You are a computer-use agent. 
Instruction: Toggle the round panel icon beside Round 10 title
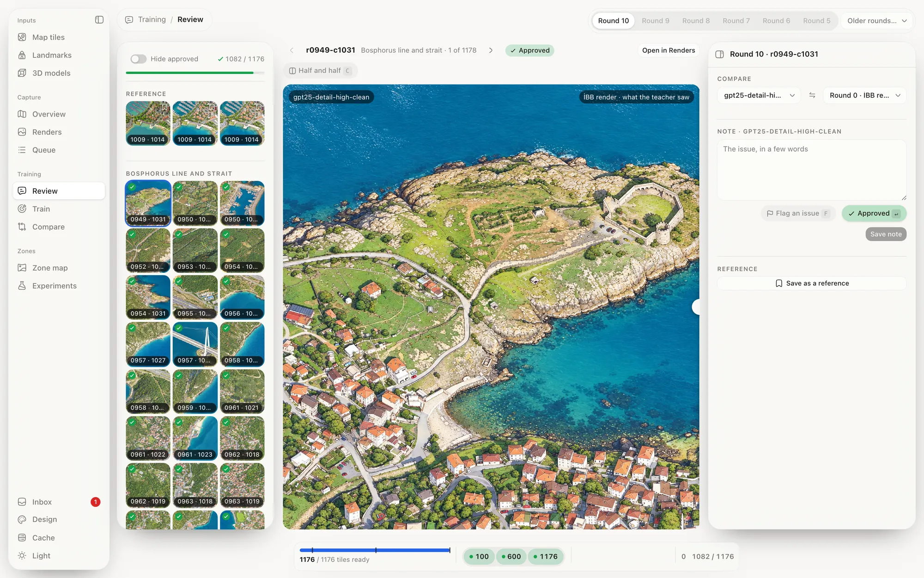[x=719, y=54]
